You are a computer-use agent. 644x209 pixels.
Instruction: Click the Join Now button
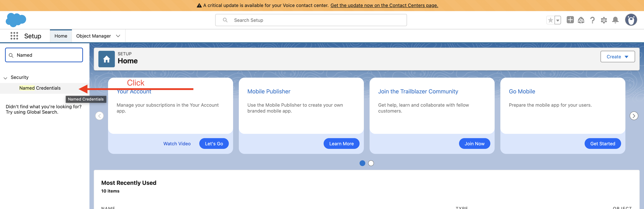coord(474,144)
